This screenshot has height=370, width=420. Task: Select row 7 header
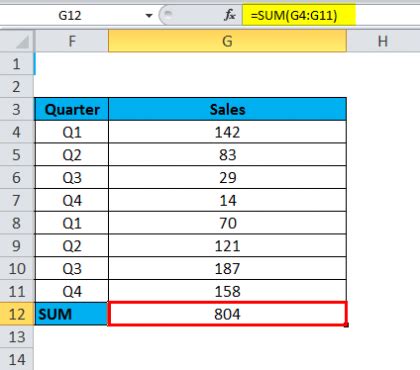click(17, 200)
